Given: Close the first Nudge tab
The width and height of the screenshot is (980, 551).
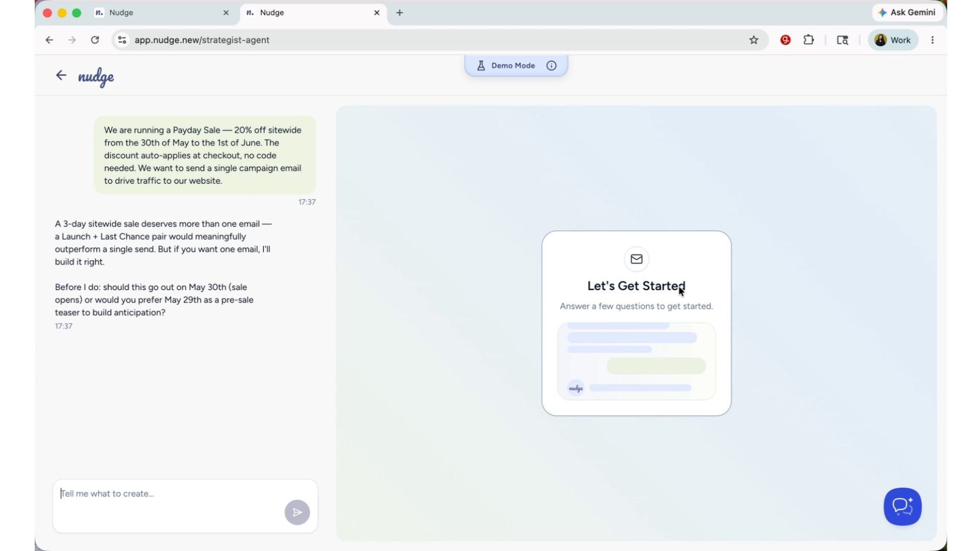Looking at the screenshot, I should [226, 13].
